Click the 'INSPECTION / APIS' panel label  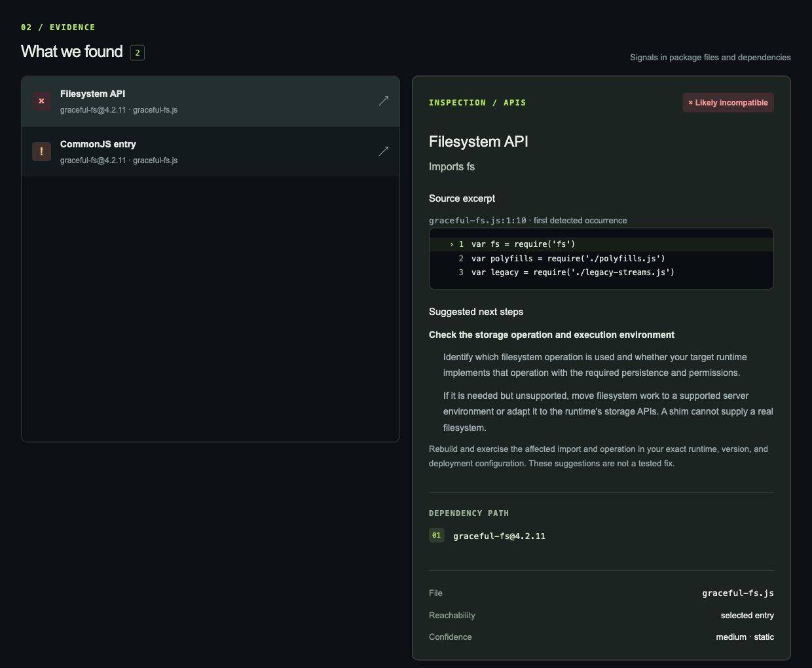click(477, 103)
